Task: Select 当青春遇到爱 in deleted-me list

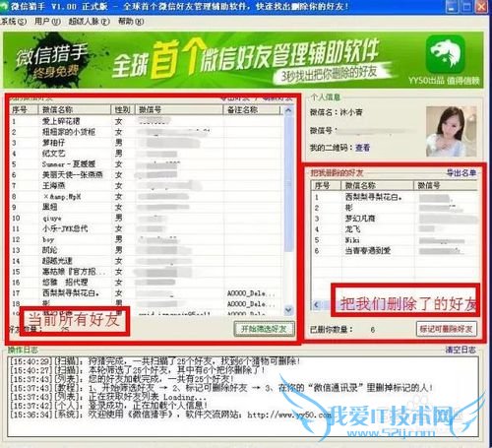Action: click(395, 251)
